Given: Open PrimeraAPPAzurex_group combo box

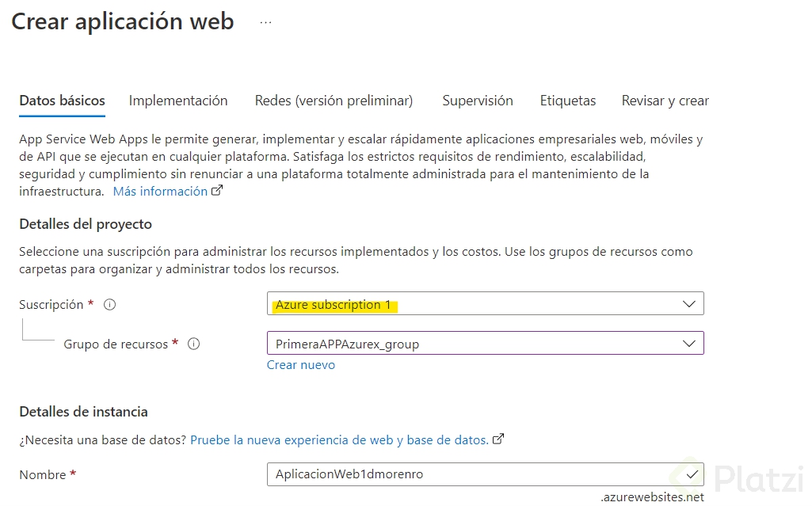Looking at the screenshot, I should [486, 343].
